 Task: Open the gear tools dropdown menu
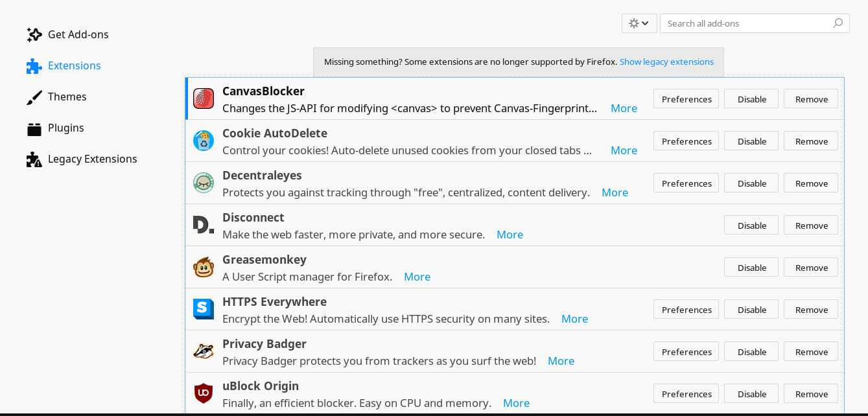(639, 23)
